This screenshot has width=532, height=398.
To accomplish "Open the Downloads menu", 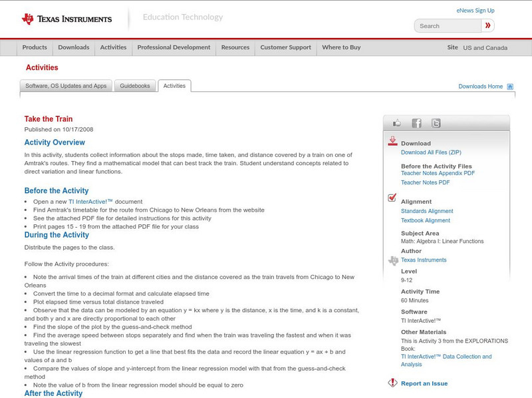I will (74, 47).
